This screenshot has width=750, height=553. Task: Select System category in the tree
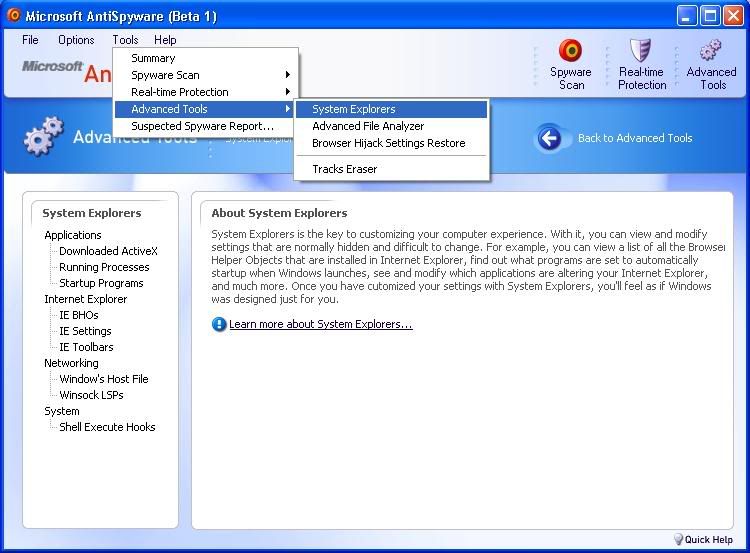click(62, 411)
